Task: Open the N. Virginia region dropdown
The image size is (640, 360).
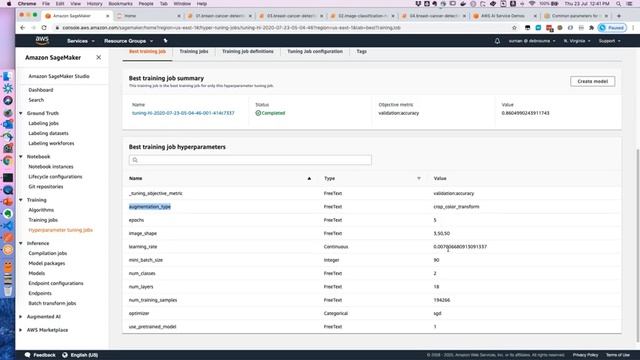Action: pyautogui.click(x=577, y=41)
